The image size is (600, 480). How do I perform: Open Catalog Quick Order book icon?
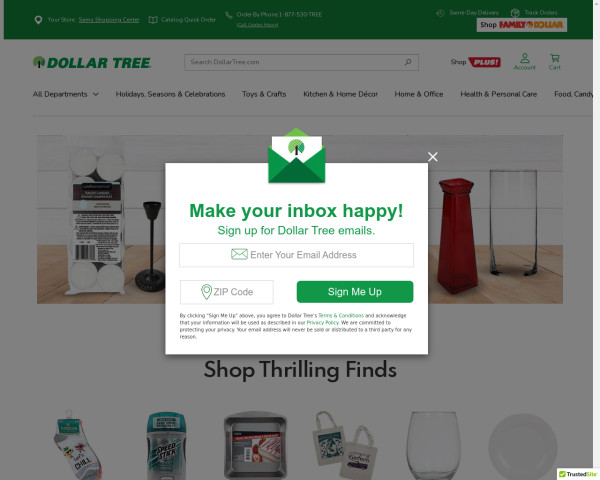pos(153,20)
